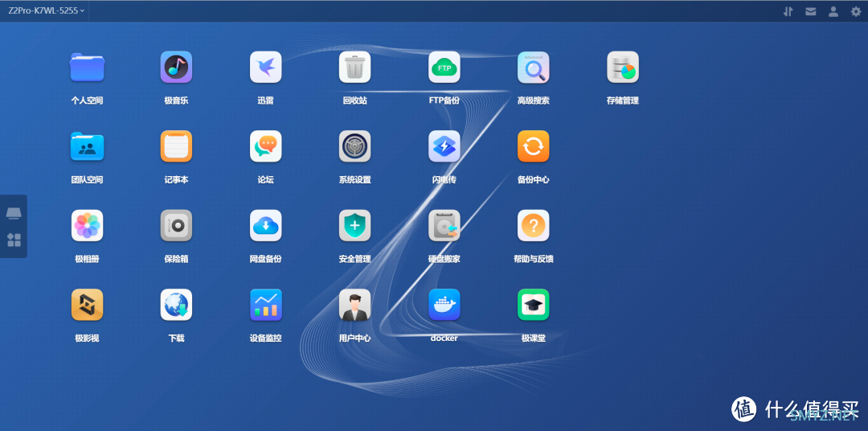Viewport: 868px width, 431px height.
Task: Open the top-right settings gear
Action: [856, 11]
